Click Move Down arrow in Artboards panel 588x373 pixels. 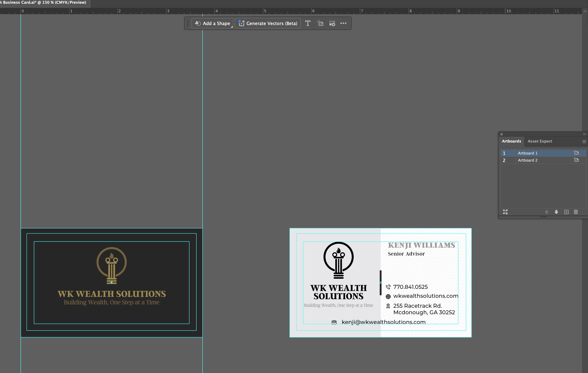556,212
